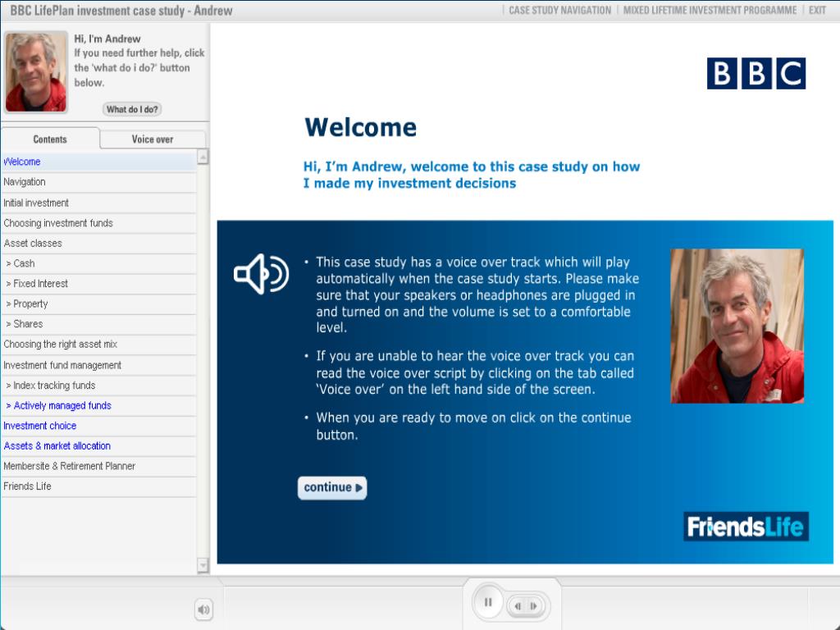Screen dimensions: 840x630
Task: Click 'Hi, I'm Andrew' sidebar greeting
Action: click(107, 39)
